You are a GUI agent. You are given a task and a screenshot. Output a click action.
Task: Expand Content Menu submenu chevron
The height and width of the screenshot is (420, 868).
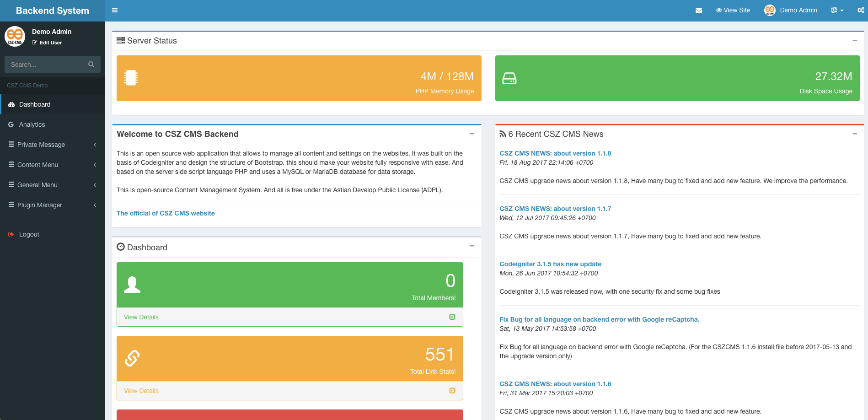[x=95, y=165]
